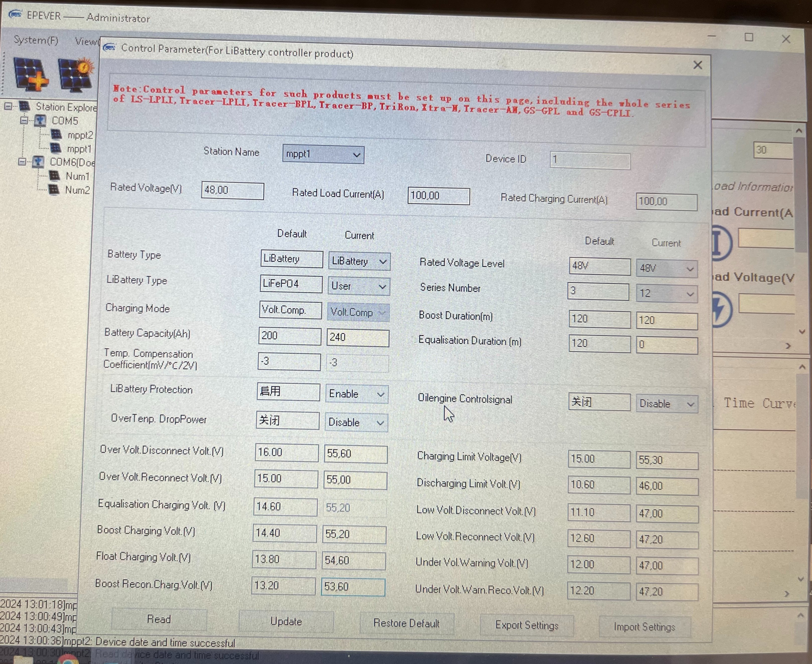Screen dimensions: 812x664
Task: Click the Restore Default button
Action: tap(406, 623)
